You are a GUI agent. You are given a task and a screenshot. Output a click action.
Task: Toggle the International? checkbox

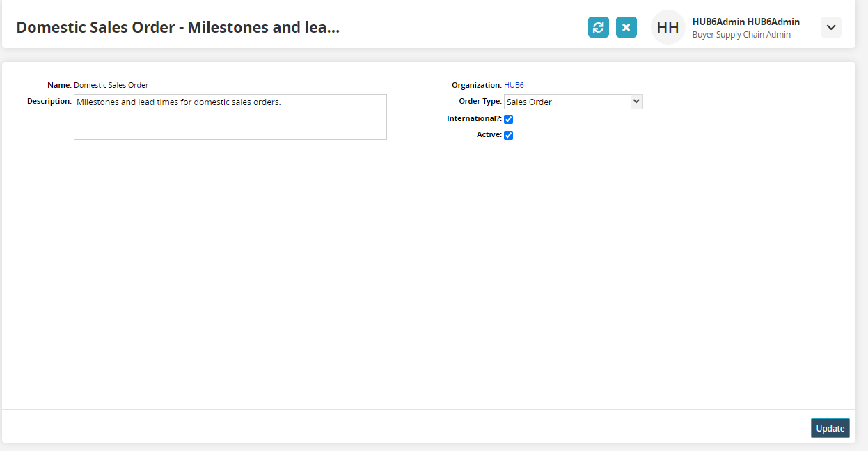(x=508, y=120)
